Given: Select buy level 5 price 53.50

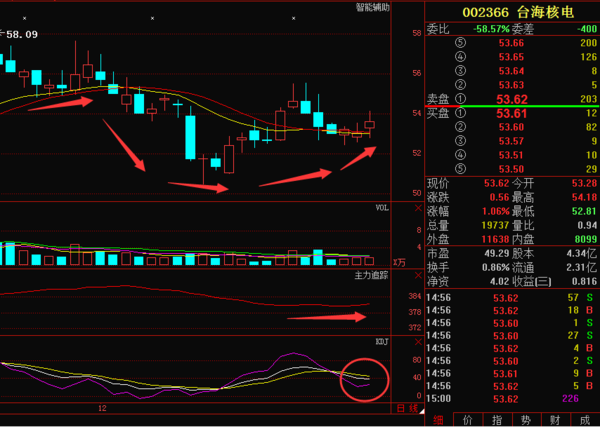Looking at the screenshot, I should 511,169.
